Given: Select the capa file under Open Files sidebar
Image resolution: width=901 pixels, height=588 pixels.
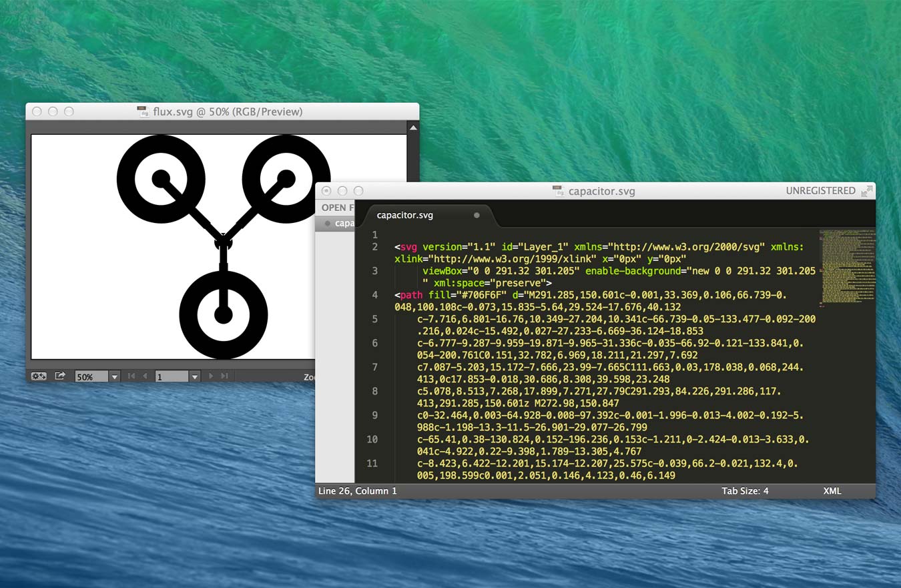Looking at the screenshot, I should point(335,224).
